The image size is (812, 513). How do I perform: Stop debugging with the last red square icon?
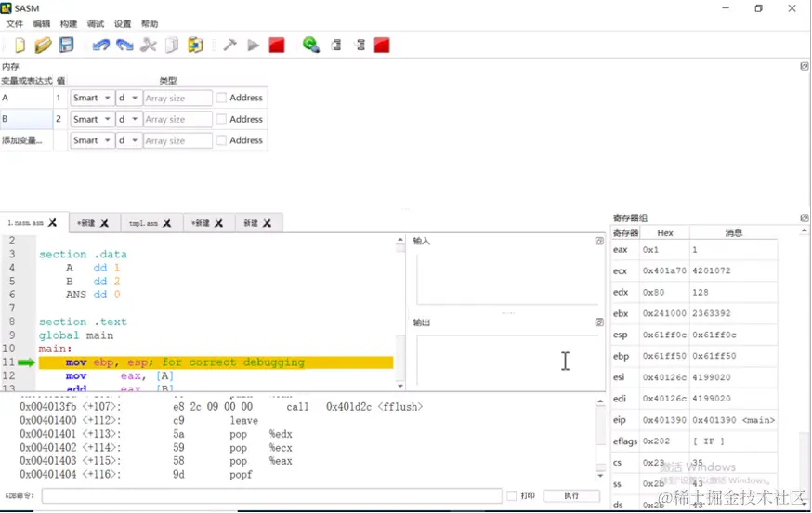click(x=382, y=46)
